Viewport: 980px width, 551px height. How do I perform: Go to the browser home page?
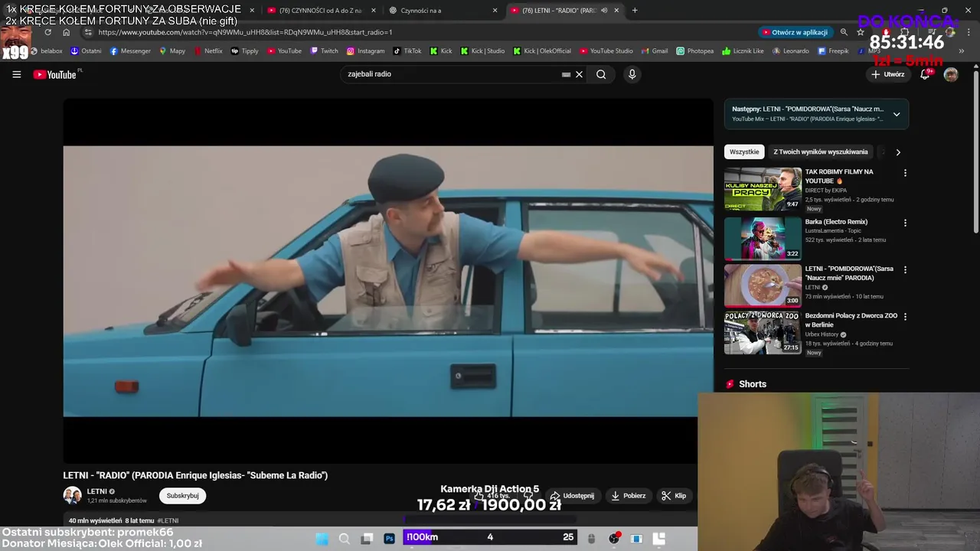tap(66, 32)
